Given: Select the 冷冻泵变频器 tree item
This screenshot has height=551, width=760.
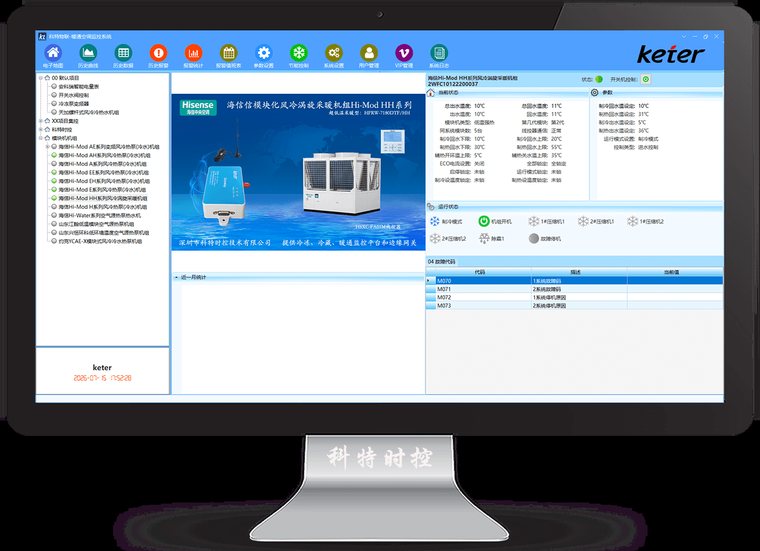Looking at the screenshot, I should (70, 104).
